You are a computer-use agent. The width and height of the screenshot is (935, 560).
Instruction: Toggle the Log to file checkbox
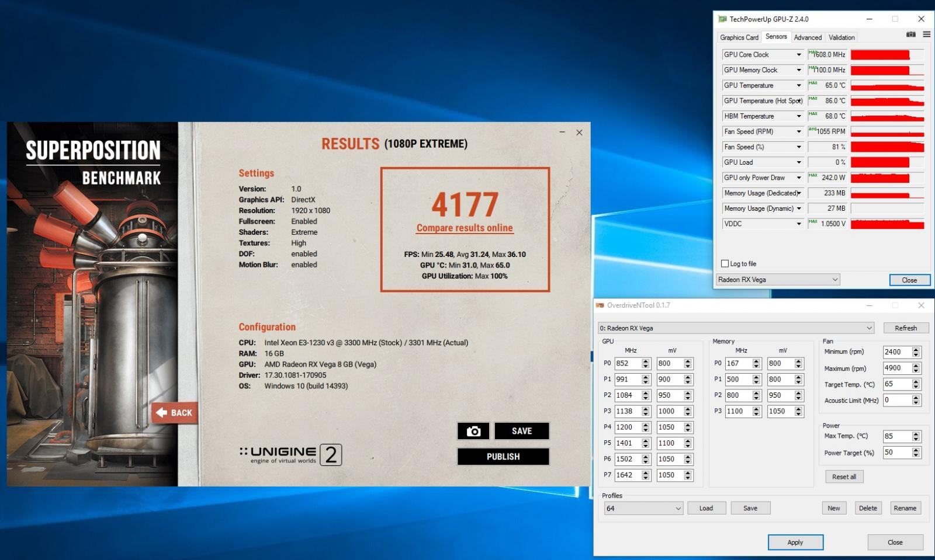click(x=725, y=263)
